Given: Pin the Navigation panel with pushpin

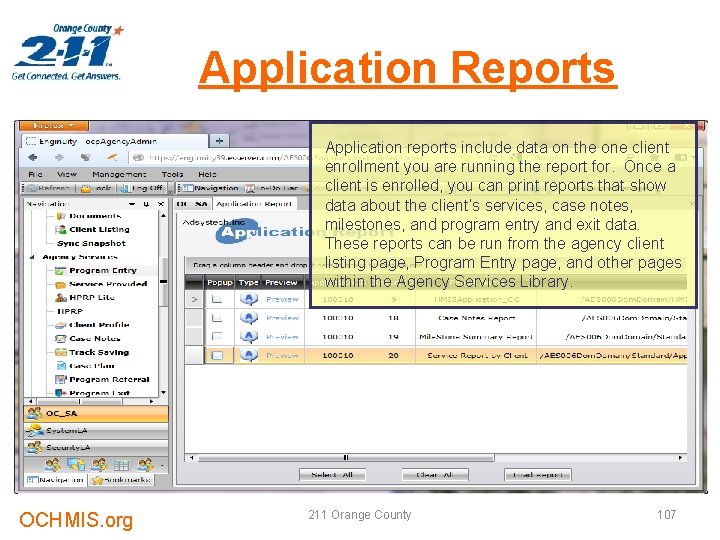Looking at the screenshot, I should click(146, 203).
